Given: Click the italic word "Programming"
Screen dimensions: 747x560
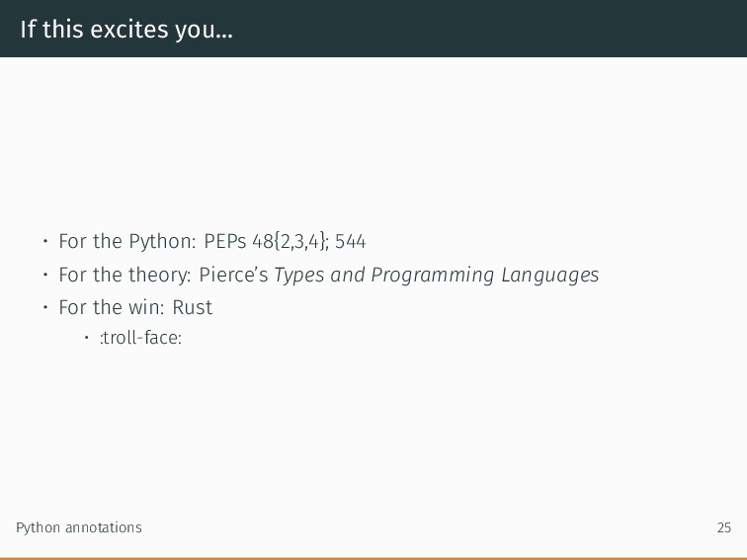Looking at the screenshot, I should pos(433,276).
